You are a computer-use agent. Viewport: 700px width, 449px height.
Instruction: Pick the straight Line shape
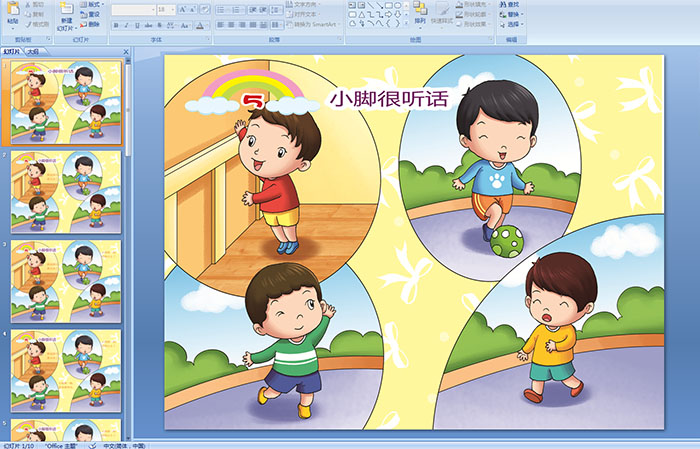[371, 5]
